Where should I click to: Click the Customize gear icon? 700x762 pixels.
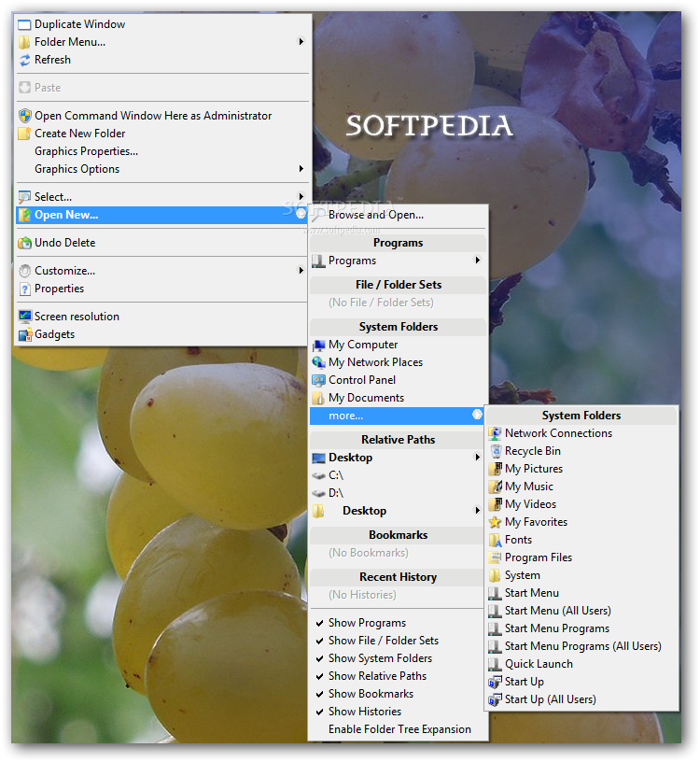[x=25, y=271]
